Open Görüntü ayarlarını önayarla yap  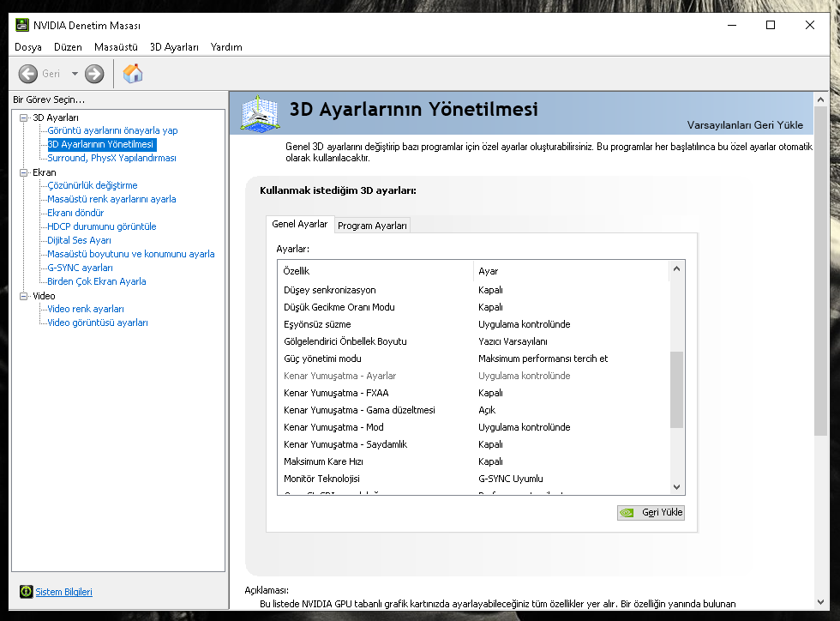pos(112,130)
